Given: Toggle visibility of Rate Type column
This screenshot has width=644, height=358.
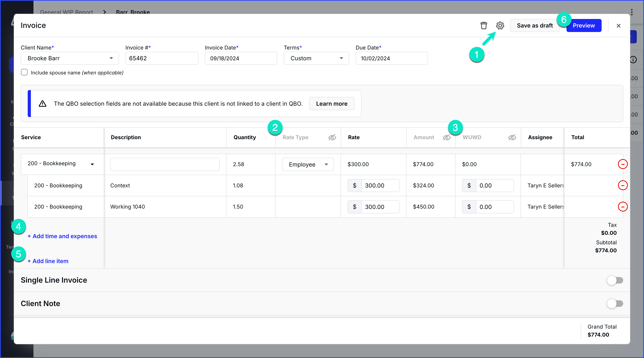Looking at the screenshot, I should (x=332, y=137).
